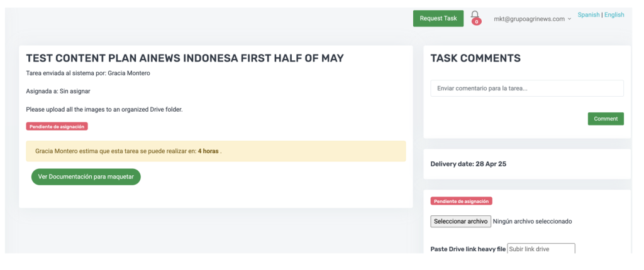Click the red notification count badge
Viewport: 644px width, 270px height.
click(477, 22)
